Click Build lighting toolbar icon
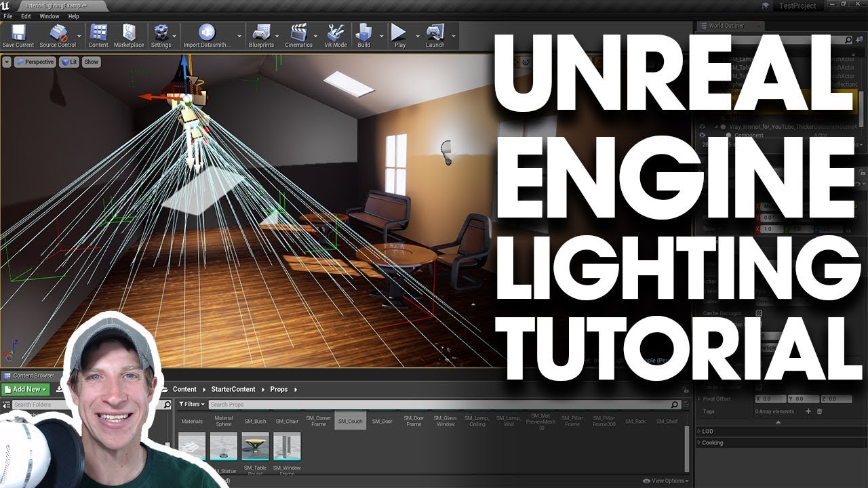Image resolution: width=868 pixels, height=488 pixels. [364, 36]
